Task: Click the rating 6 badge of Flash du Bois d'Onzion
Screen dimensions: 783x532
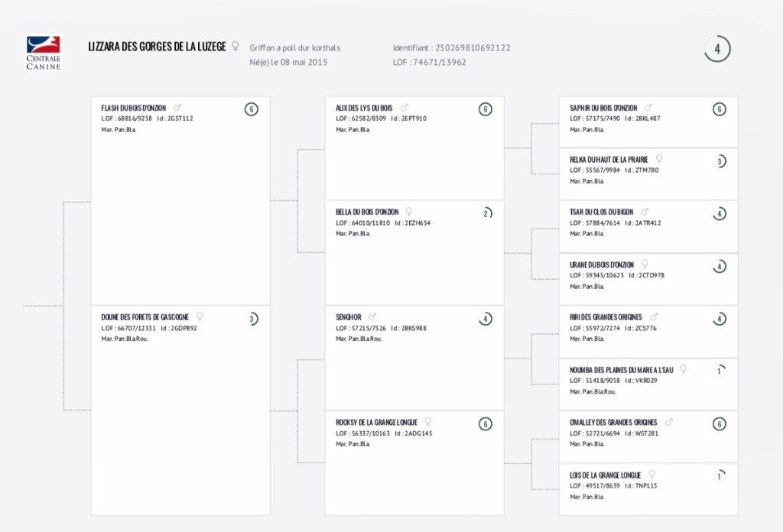Action: pos(251,109)
